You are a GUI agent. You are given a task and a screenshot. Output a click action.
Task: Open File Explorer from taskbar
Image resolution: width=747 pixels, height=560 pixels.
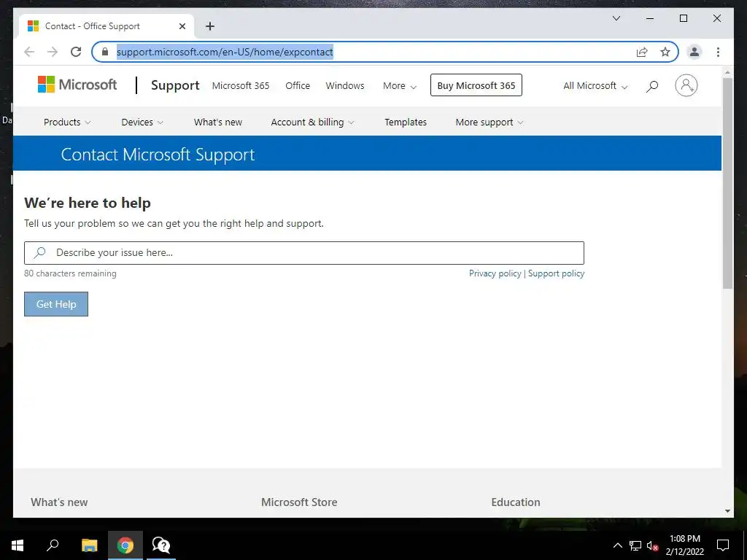coord(89,545)
